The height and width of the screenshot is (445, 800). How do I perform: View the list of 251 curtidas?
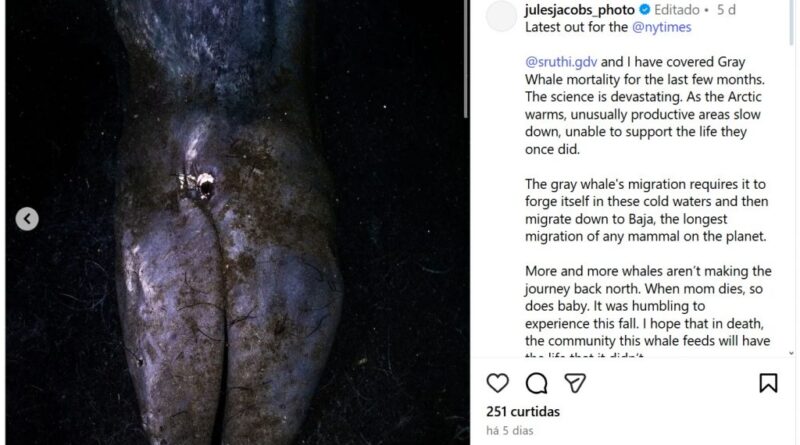pyautogui.click(x=523, y=411)
